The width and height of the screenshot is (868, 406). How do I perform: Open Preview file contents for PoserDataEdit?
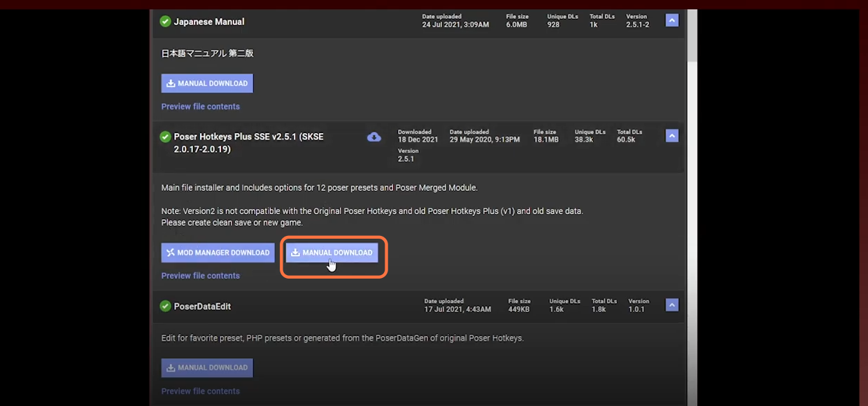(201, 391)
